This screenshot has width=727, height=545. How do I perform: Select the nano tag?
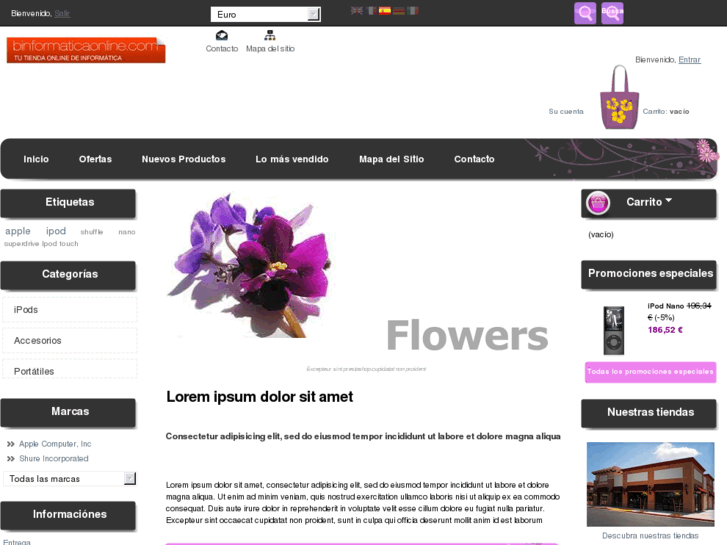click(127, 232)
